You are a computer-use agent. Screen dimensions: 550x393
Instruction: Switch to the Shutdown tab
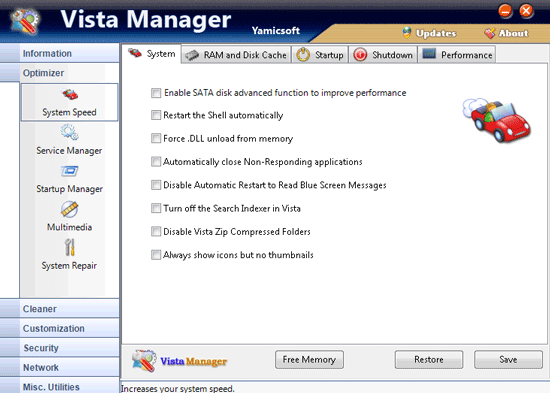383,55
